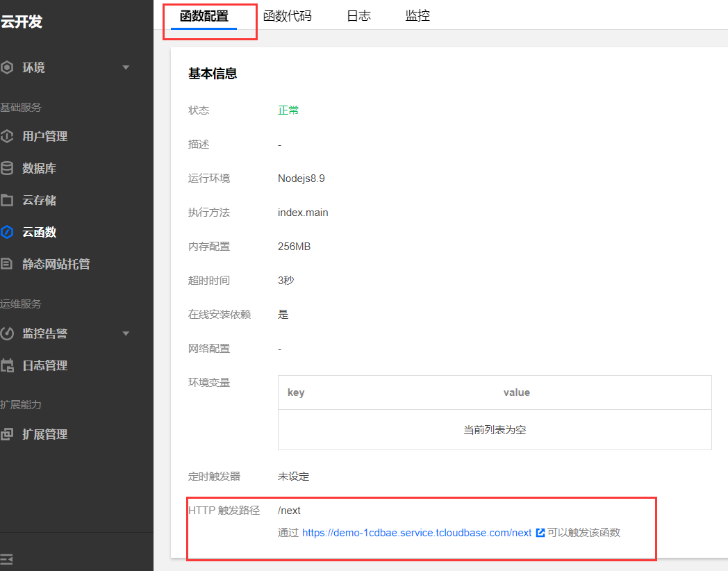Select 监控告警 in the sidebar
This screenshot has width=728, height=571.
[45, 333]
